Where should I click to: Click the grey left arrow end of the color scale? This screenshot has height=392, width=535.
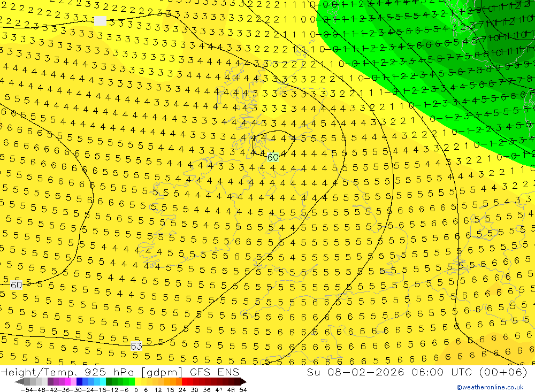19,381
